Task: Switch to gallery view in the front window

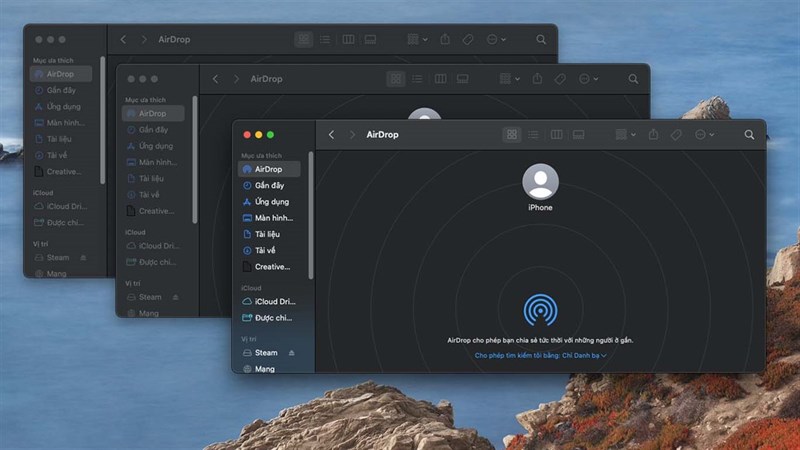Action: point(579,135)
